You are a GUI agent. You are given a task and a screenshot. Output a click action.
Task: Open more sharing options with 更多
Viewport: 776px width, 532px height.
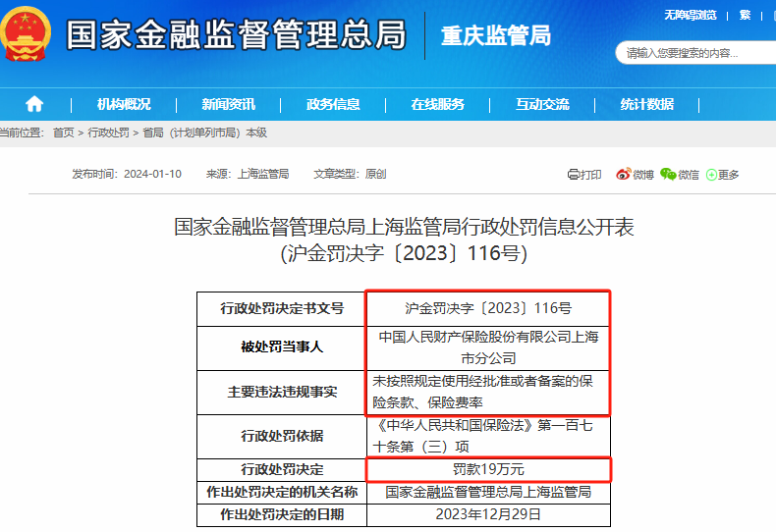pos(722,174)
